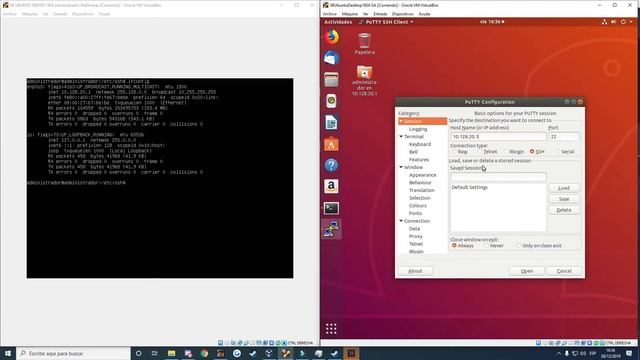Select the SSH connection type
The width and height of the screenshot is (640, 360).
coord(537,152)
